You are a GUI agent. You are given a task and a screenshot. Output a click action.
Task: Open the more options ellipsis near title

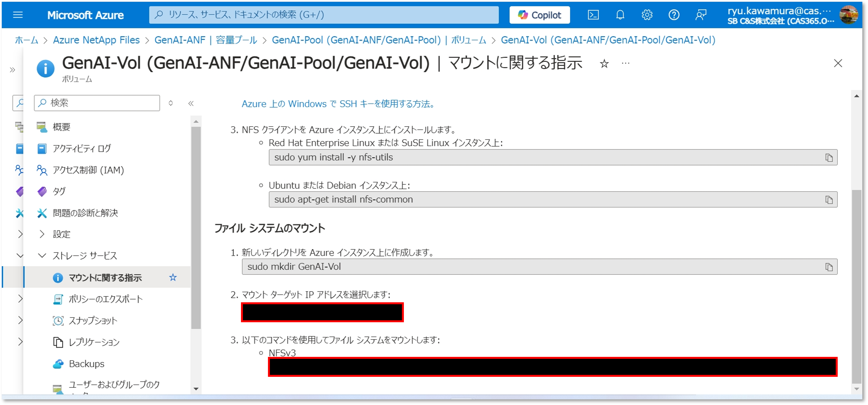point(626,63)
